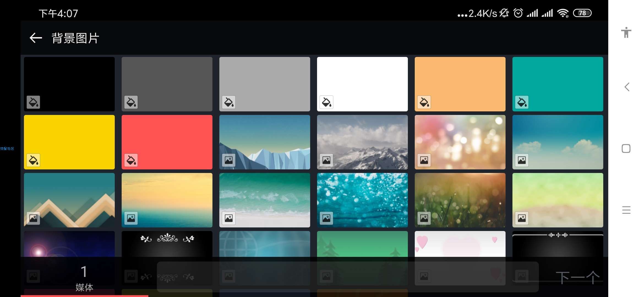Open the system recents menu lines
This screenshot has width=644, height=297.
626,210
